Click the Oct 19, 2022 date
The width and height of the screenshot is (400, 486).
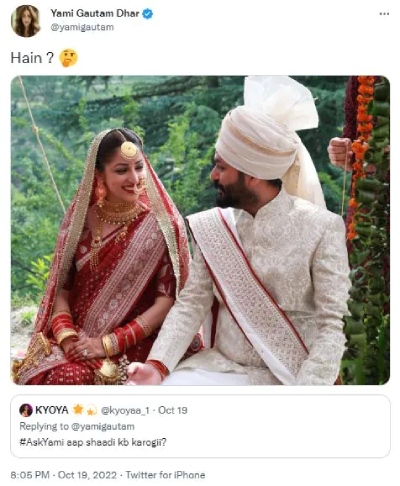(87, 475)
